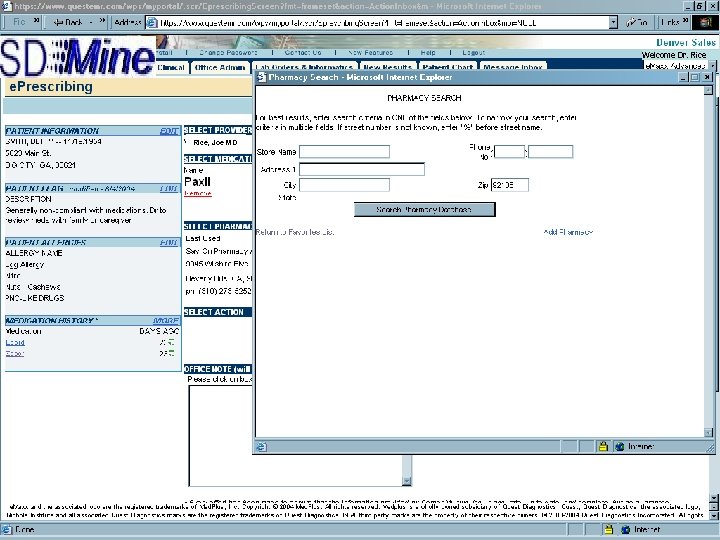
Task: Click the Internet zone globe in Pharmacy Search status bar
Action: (x=619, y=446)
